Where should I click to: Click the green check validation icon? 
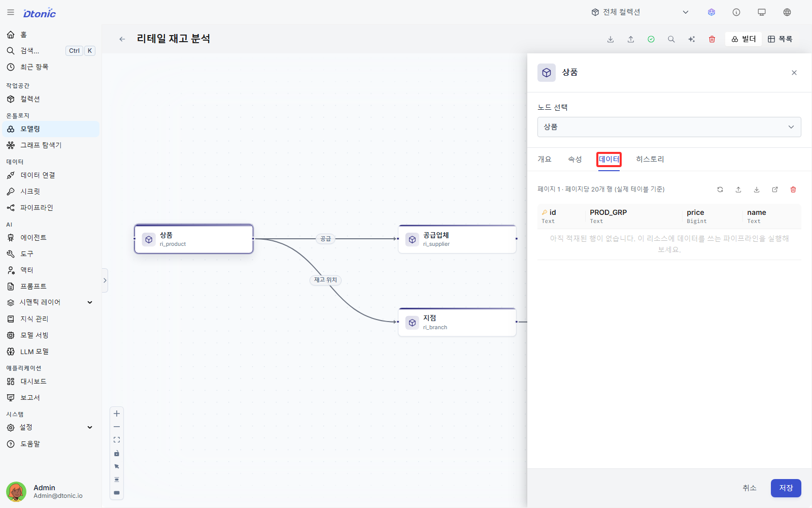(x=651, y=39)
